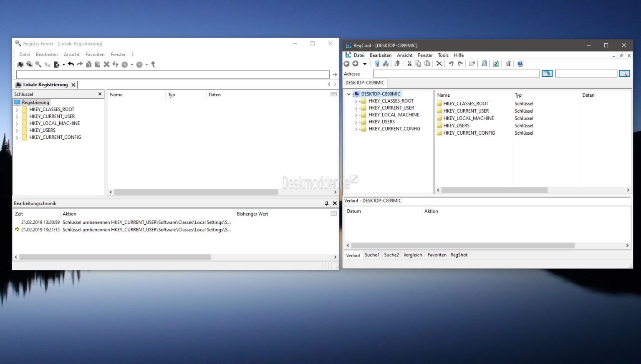Select the scissors cut icon in RegCool toolbar

409,63
